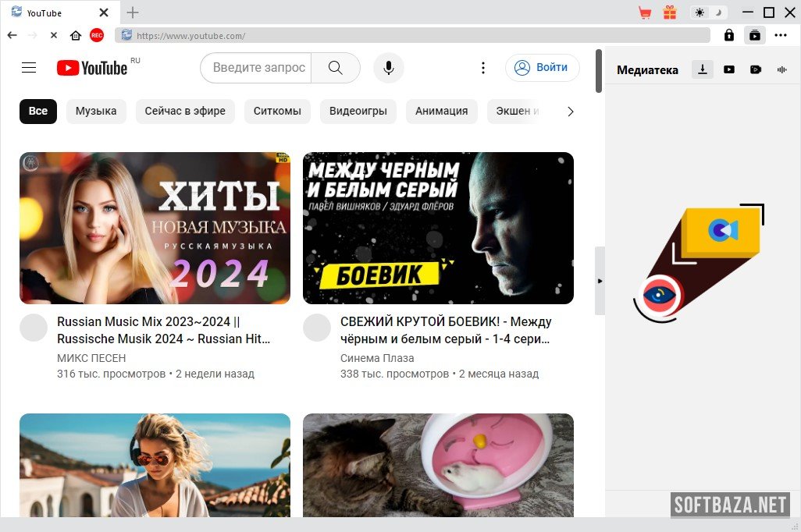The height and width of the screenshot is (532, 801).
Task: Click the gift box icon
Action: pyautogui.click(x=670, y=12)
